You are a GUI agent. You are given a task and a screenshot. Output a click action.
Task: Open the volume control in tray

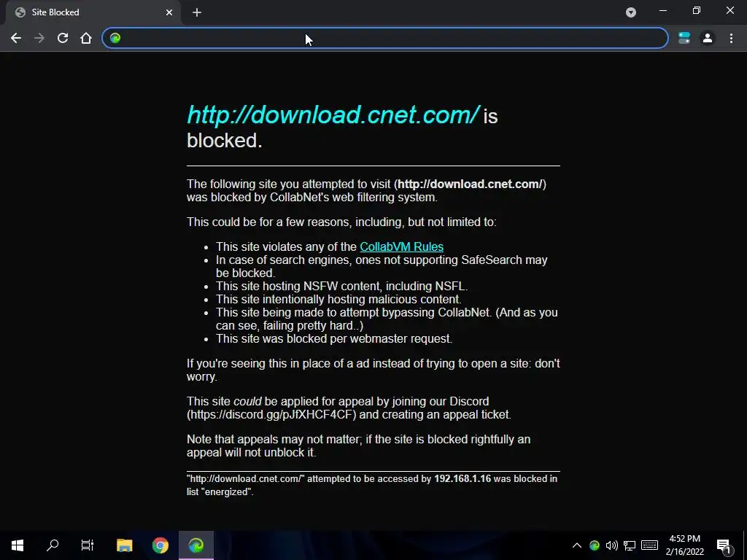point(612,545)
